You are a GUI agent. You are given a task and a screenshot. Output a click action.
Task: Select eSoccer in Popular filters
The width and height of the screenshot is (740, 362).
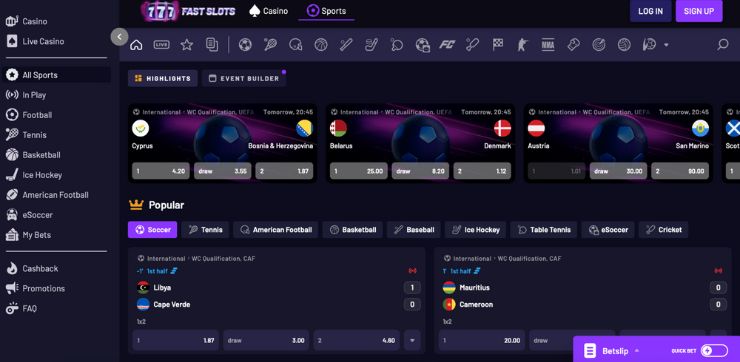click(608, 230)
